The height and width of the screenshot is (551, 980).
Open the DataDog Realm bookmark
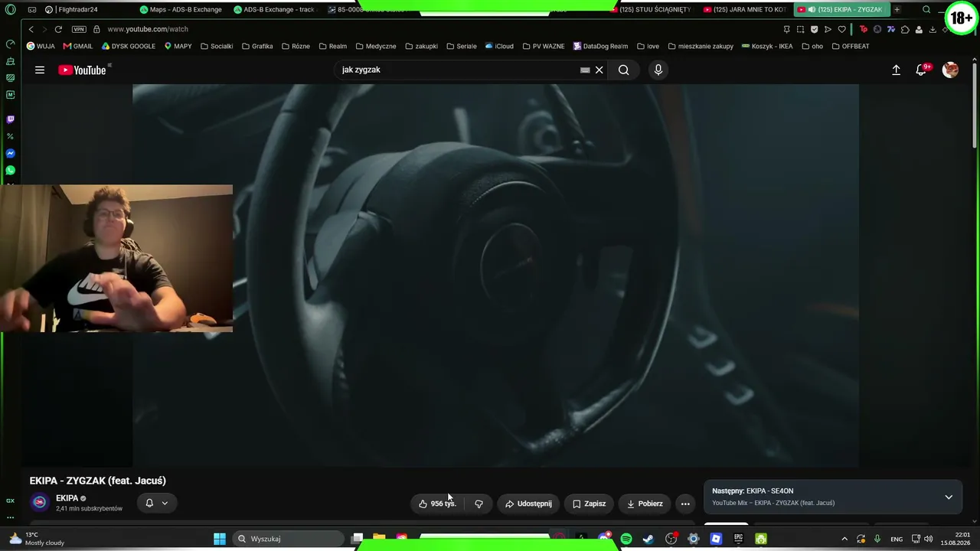[x=600, y=46]
